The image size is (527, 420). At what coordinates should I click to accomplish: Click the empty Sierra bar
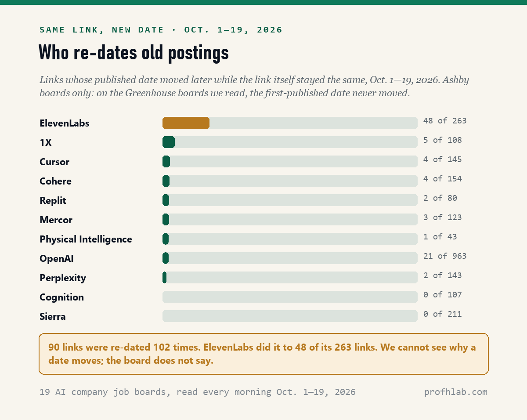coord(290,316)
